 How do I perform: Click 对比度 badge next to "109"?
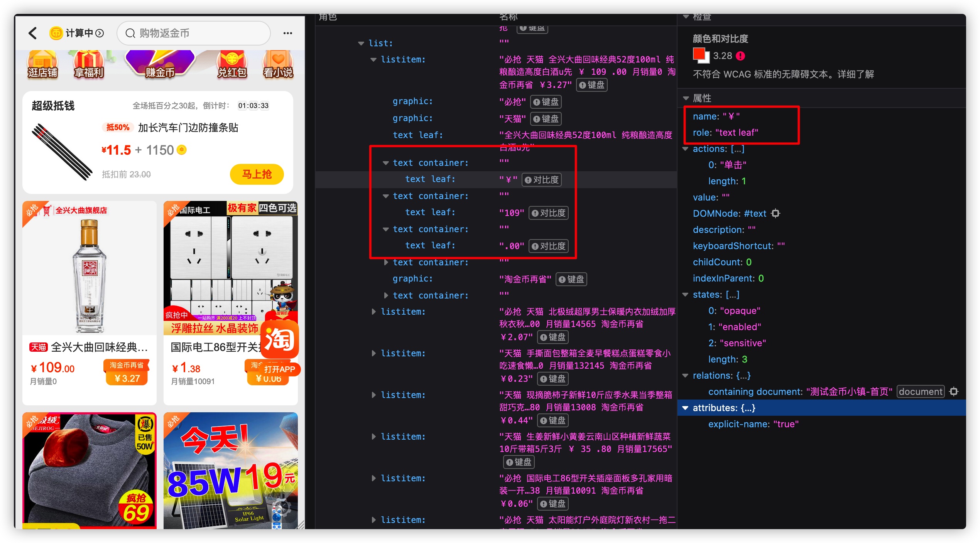tap(549, 213)
